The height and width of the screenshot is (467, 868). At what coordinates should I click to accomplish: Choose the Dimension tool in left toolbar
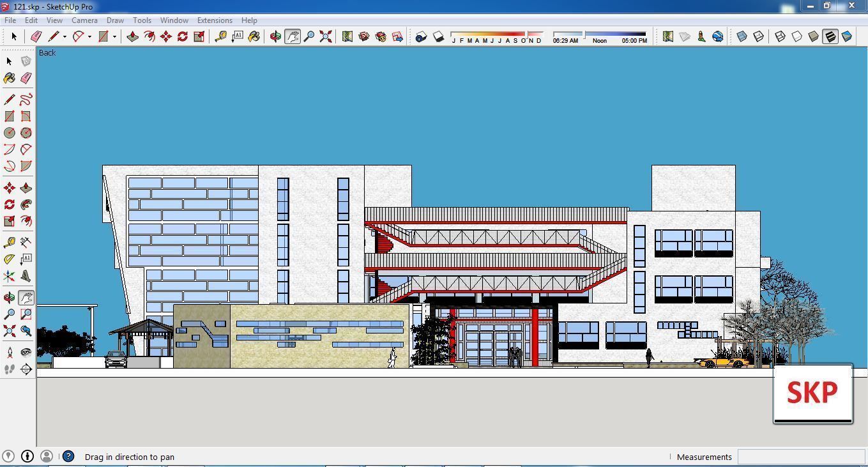(26, 243)
